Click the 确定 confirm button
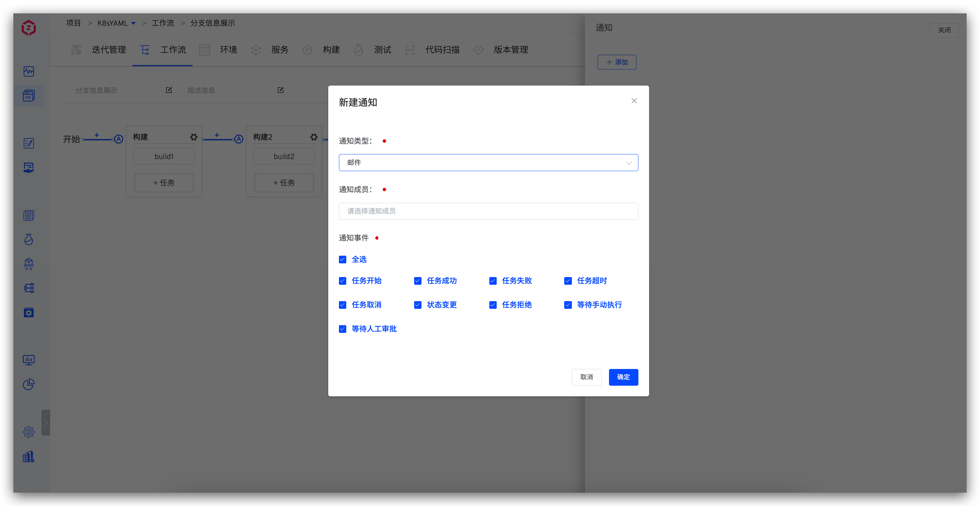This screenshot has height=506, width=980. point(624,377)
